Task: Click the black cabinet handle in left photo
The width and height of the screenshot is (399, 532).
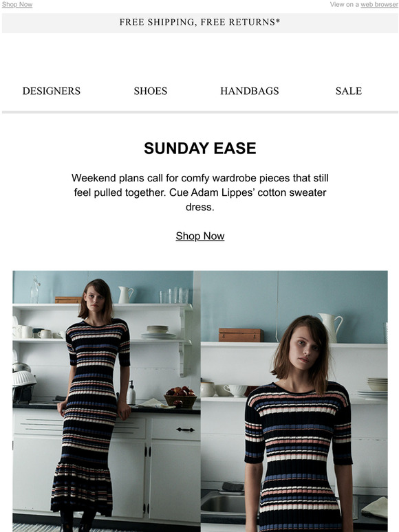Action: click(x=186, y=430)
